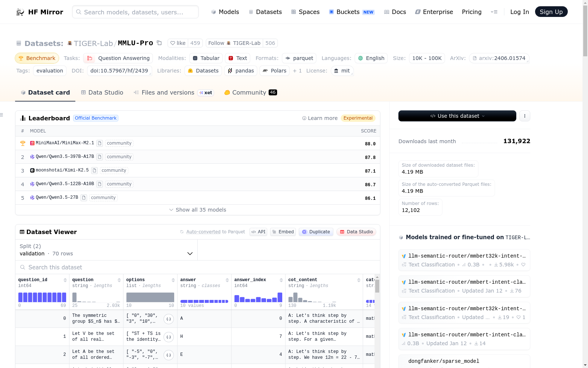Expand the options cell in the "Let A be" row
Screen dimensions: 588x368
click(x=169, y=355)
